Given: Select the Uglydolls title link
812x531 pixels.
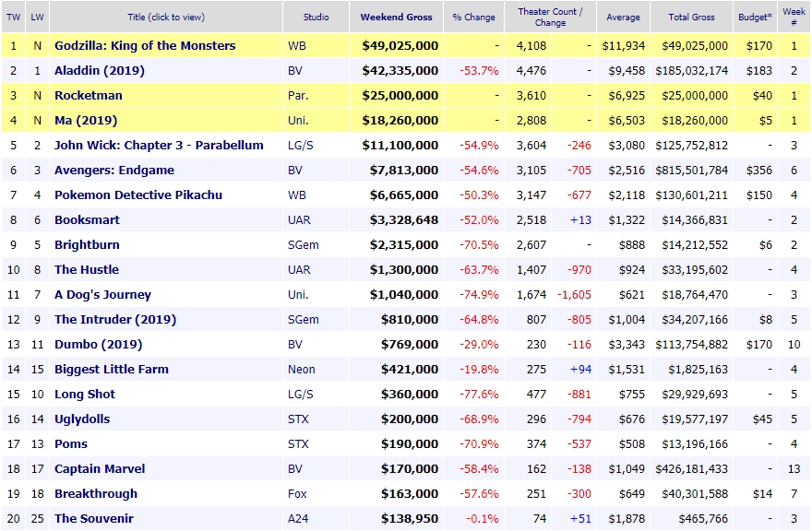Looking at the screenshot, I should click(x=82, y=419).
